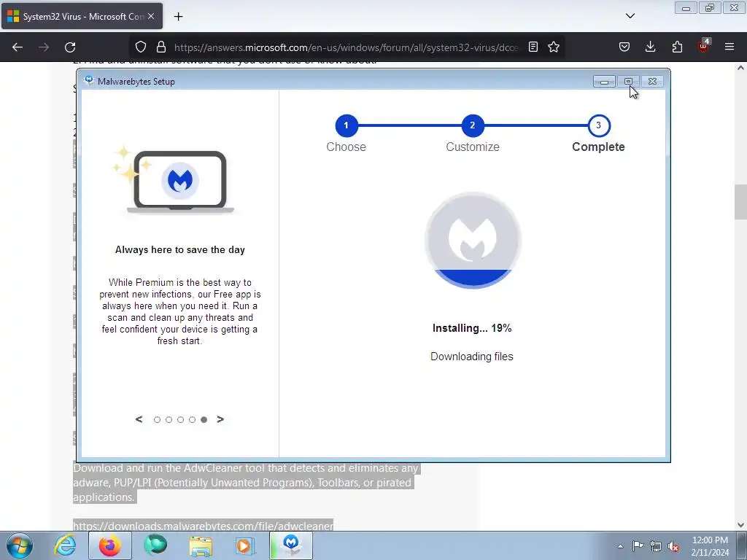Click the Malwarebytes Setup title icon
747x560 pixels.
(88, 81)
